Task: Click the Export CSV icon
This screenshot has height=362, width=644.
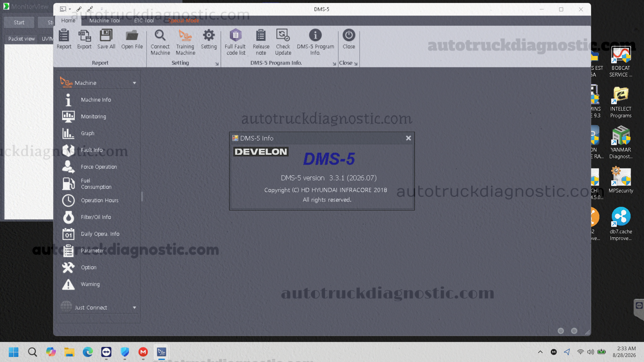Action: click(x=84, y=40)
